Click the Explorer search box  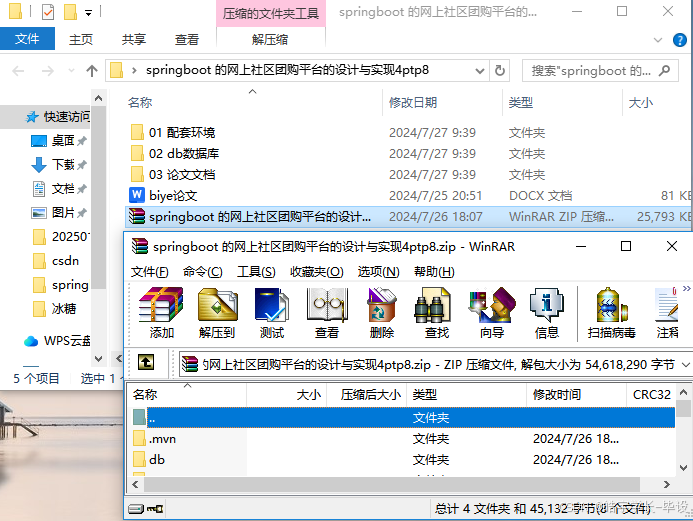tap(600, 71)
